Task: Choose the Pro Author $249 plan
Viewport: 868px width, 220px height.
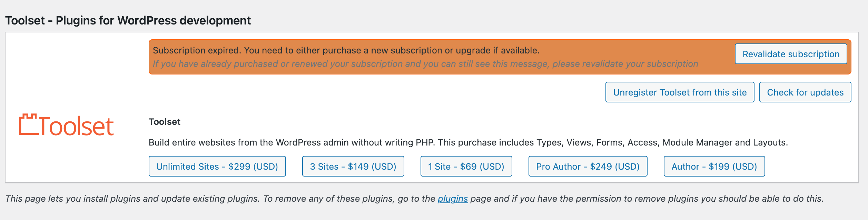Action: pos(588,166)
